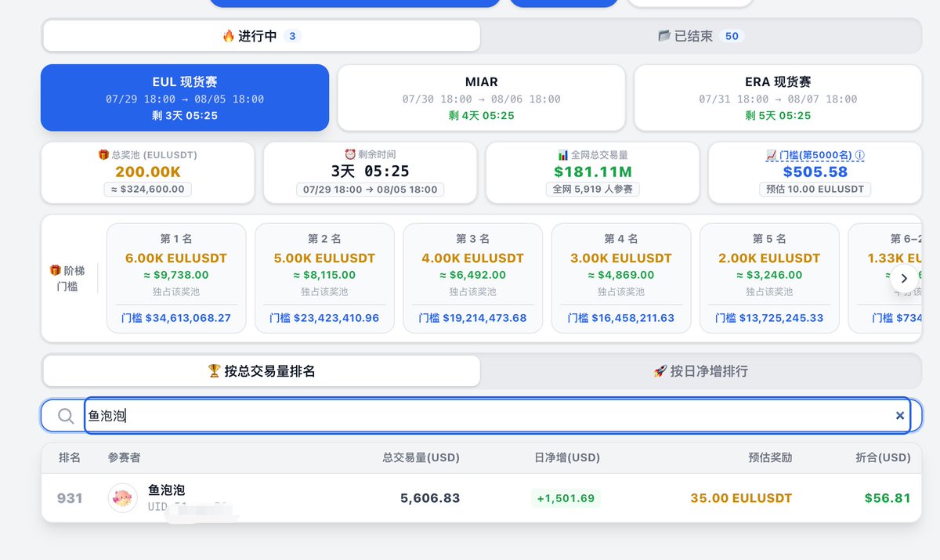Focus the search field containing 鱼泡泡
The width and height of the screenshot is (940, 560).
[x=497, y=416]
